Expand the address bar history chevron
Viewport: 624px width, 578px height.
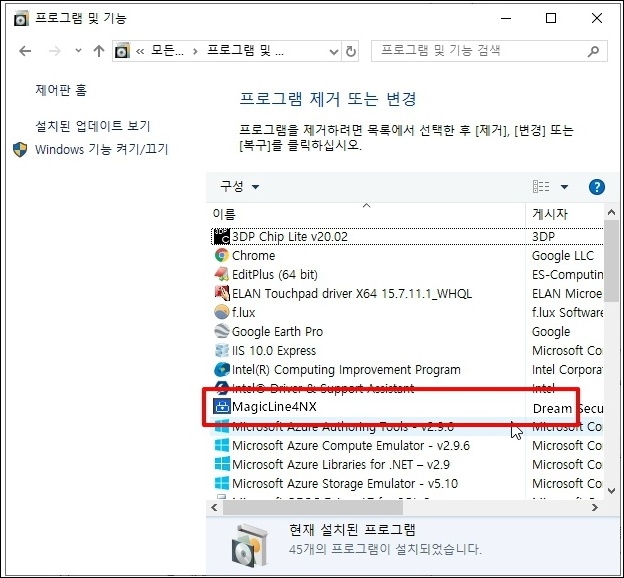[x=334, y=52]
